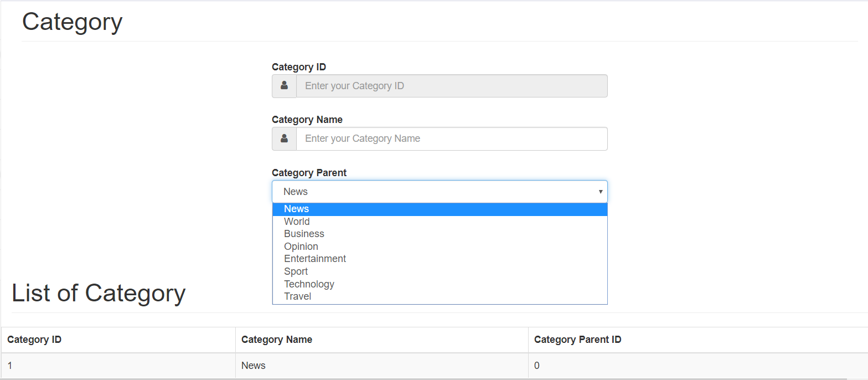Choose Travel from the dropdown list

click(298, 296)
